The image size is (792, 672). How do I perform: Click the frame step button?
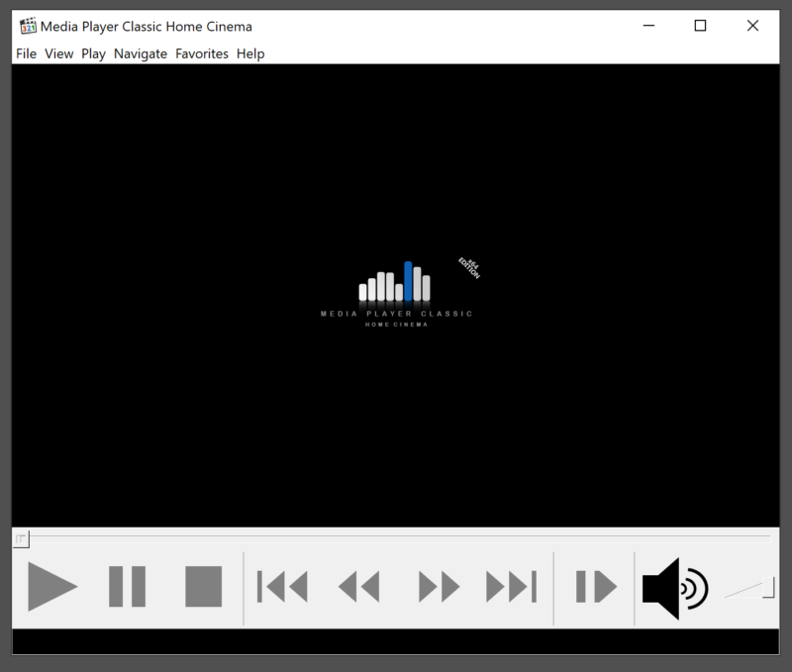pyautogui.click(x=596, y=587)
